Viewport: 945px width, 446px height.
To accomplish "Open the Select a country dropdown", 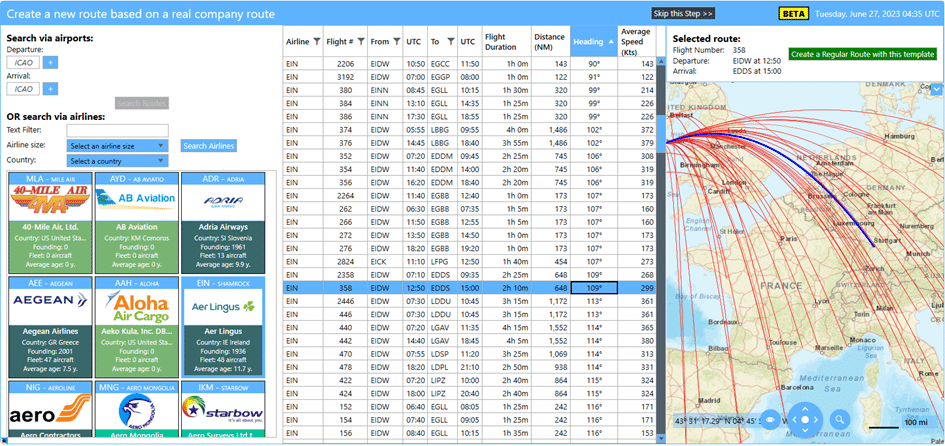I will (x=116, y=161).
